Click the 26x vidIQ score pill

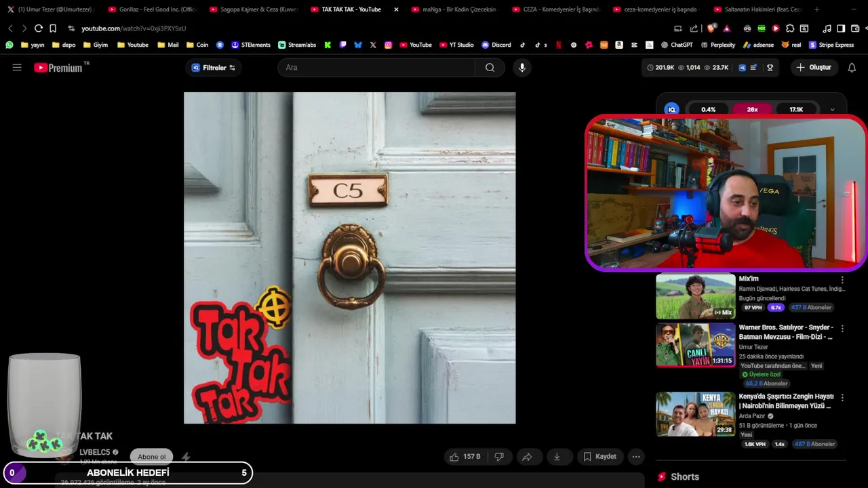click(752, 109)
